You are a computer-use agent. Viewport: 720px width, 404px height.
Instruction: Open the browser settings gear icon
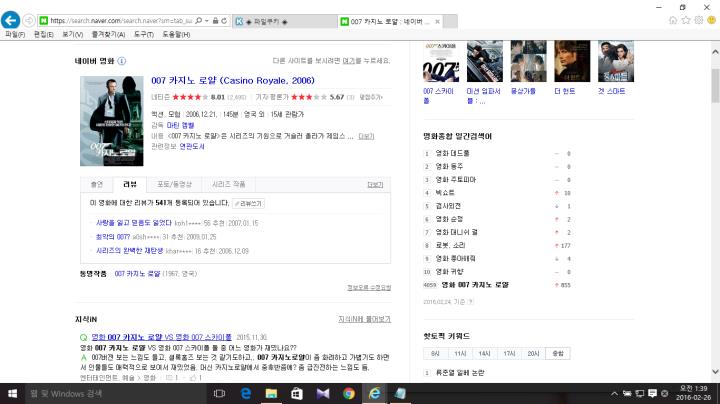[699, 20]
